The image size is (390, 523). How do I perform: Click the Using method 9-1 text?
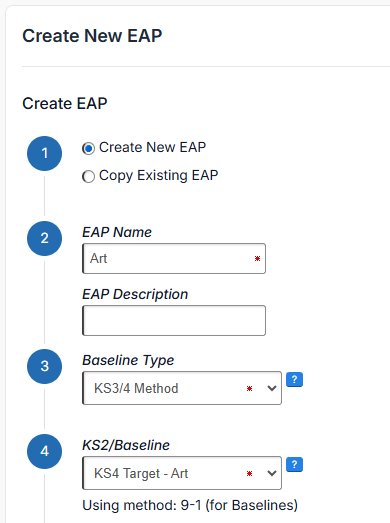tap(190, 505)
